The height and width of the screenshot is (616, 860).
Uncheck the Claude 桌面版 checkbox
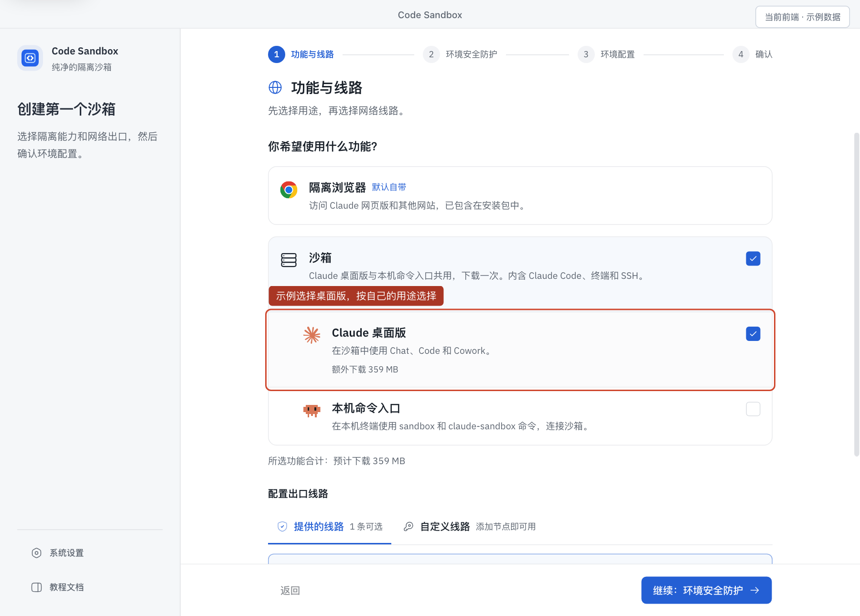(753, 334)
